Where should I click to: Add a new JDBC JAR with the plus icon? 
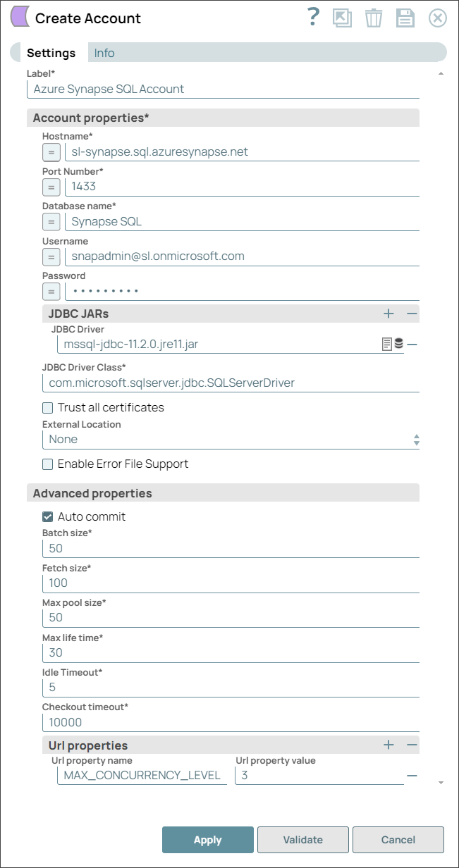coord(388,313)
